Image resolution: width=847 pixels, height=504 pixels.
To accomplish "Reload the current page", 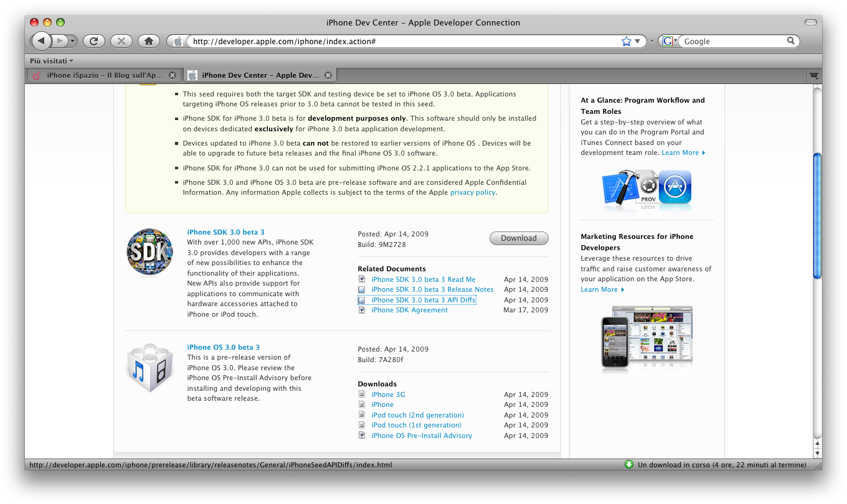I will pyautogui.click(x=93, y=41).
